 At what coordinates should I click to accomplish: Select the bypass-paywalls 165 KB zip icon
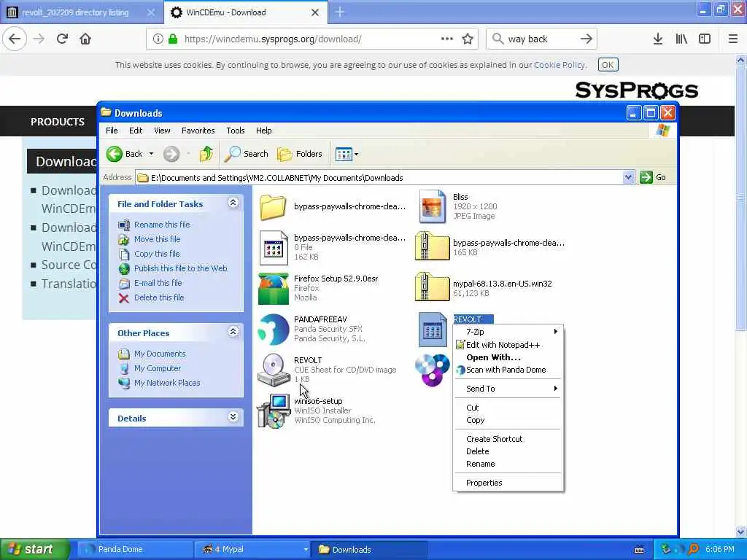click(432, 246)
